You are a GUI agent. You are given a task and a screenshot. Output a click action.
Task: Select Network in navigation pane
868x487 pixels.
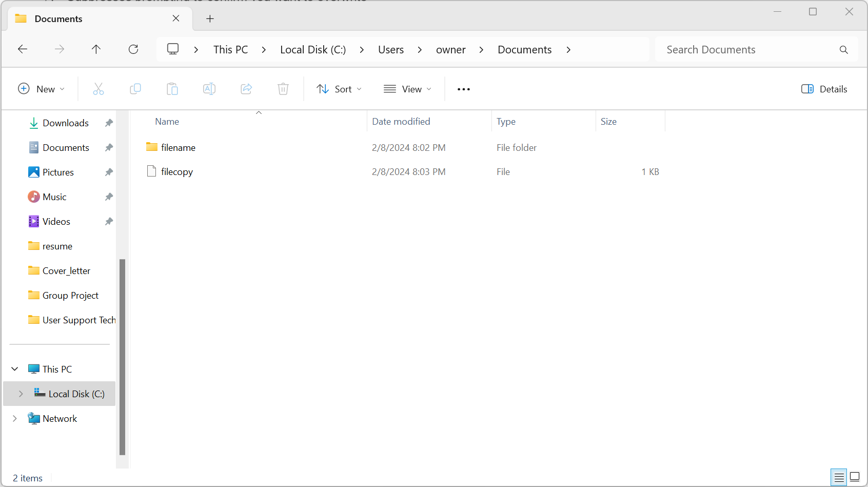coord(60,418)
